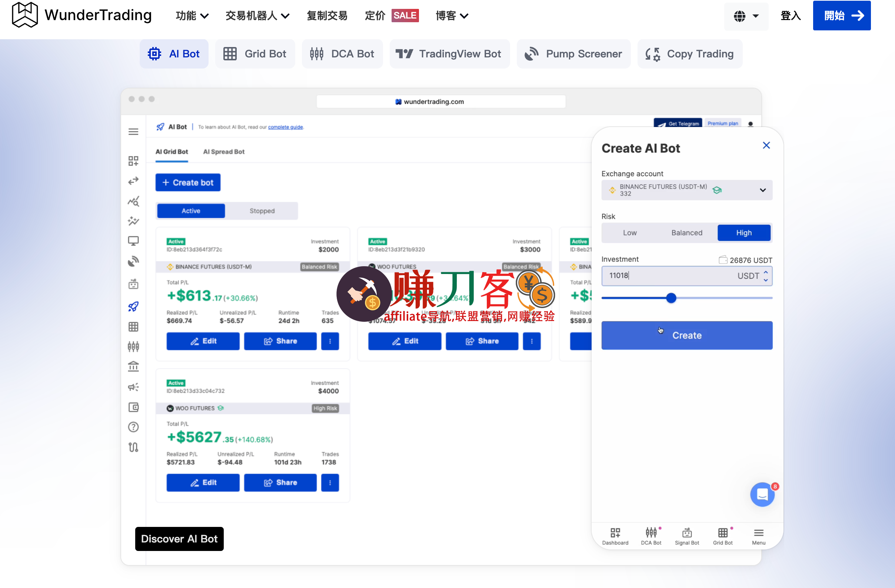Click the three-dot menu on $2000 bot
The width and height of the screenshot is (895, 588).
coord(330,341)
